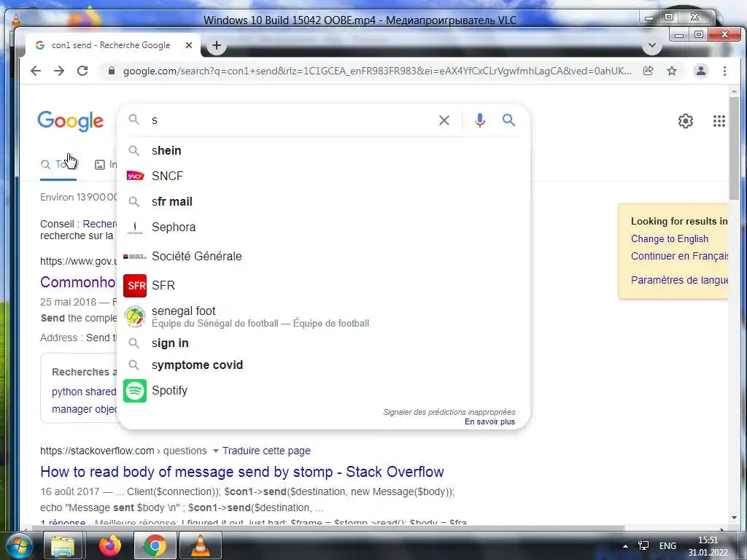Choose the 'symptome covid' suggestion
The width and height of the screenshot is (747, 560).
tap(323, 365)
